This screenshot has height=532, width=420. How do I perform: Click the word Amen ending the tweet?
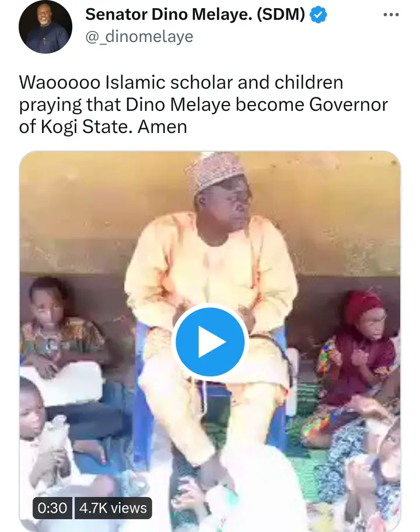coord(162,127)
